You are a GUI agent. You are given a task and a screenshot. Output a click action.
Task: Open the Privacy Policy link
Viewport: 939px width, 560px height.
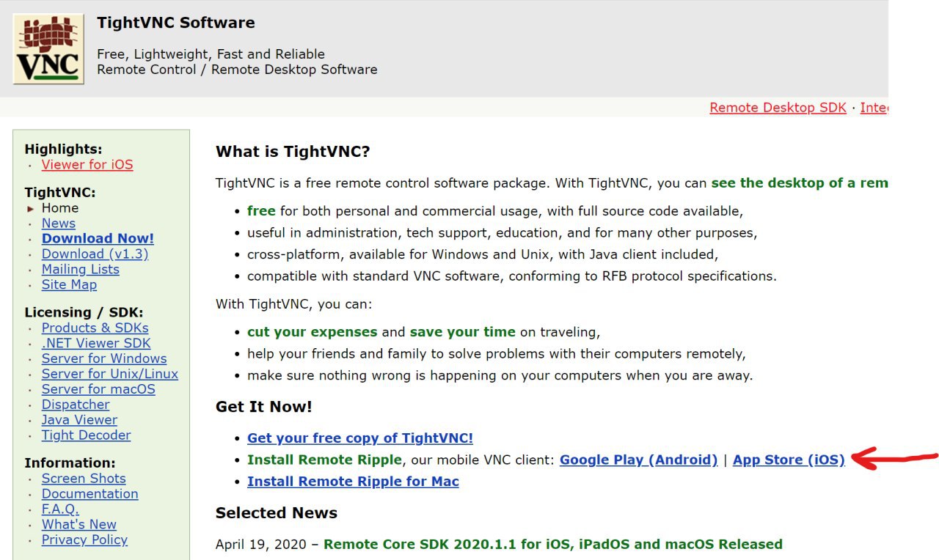pos(84,541)
